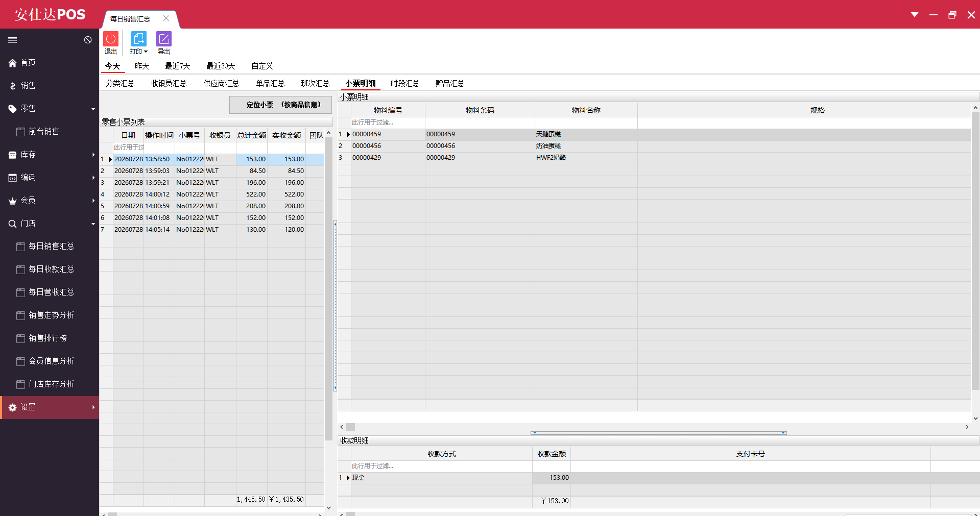
Task: Switch to 分类汇总 tab
Action: [120, 83]
